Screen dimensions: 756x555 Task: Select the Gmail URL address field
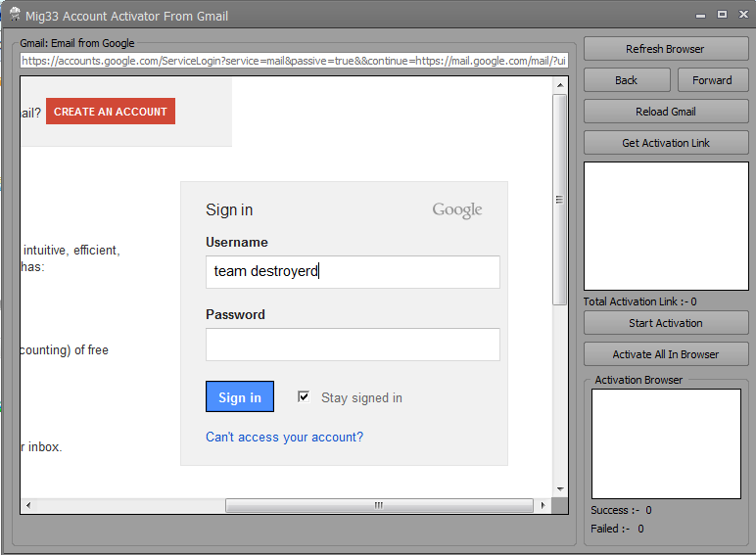pos(294,61)
